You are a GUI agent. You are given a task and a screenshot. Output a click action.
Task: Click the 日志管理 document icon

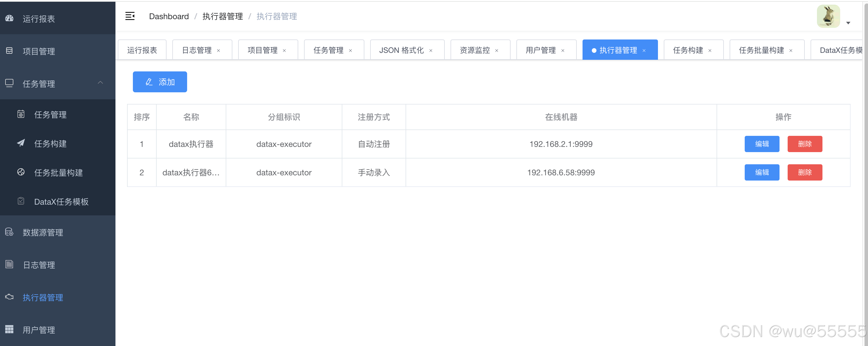coord(10,265)
